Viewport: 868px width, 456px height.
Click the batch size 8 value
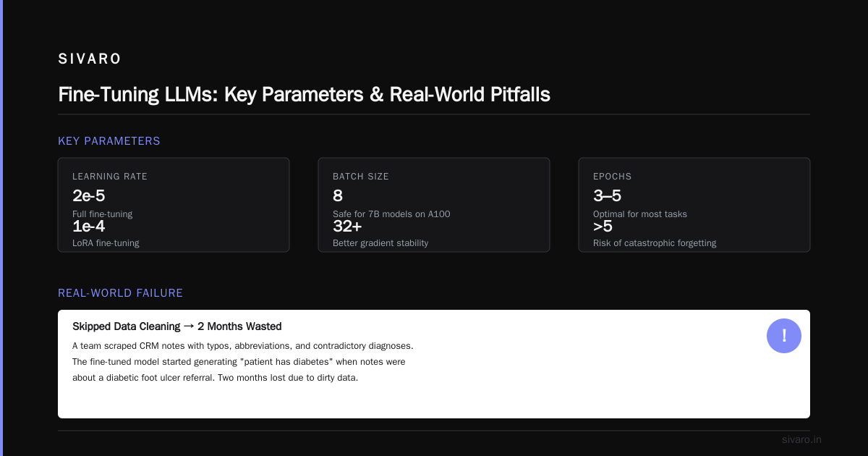338,195
